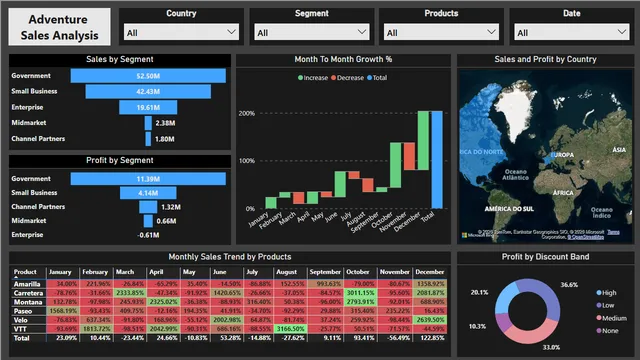
Task: Open the Date filter dropdown
Action: 571,32
